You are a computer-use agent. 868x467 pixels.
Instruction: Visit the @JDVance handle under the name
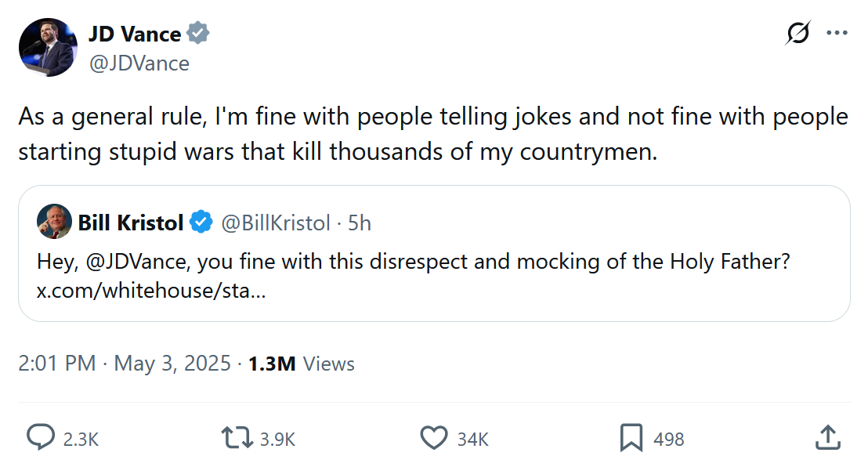[139, 63]
